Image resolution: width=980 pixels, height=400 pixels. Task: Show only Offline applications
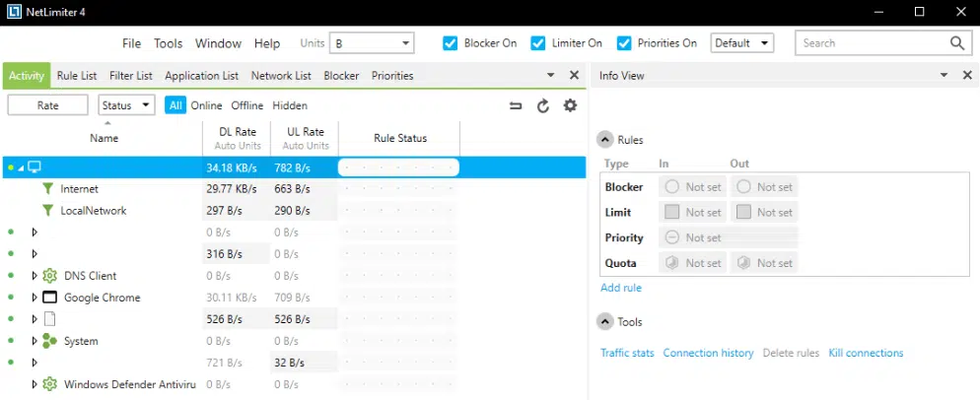click(x=246, y=105)
